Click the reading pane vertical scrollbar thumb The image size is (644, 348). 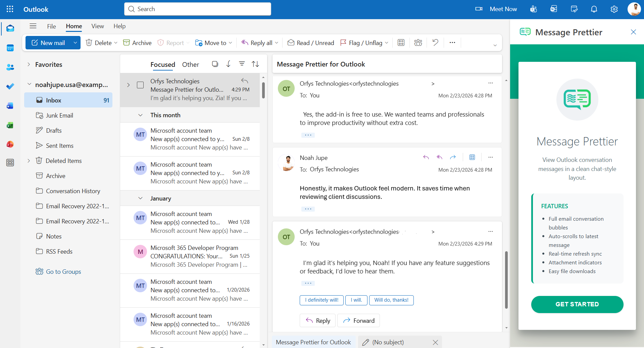pyautogui.click(x=506, y=280)
